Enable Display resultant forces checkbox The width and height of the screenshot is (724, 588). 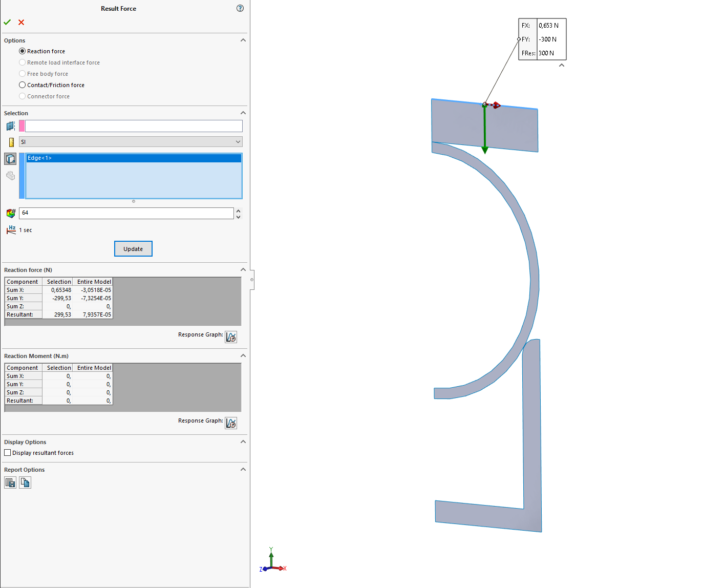pos(8,453)
